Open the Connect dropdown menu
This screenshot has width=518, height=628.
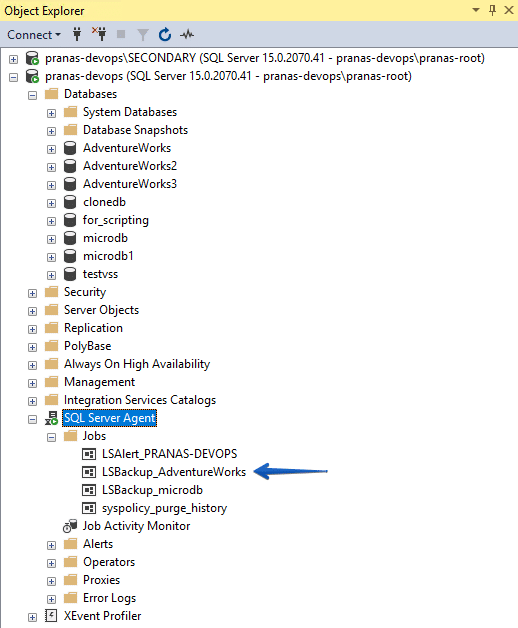point(34,35)
